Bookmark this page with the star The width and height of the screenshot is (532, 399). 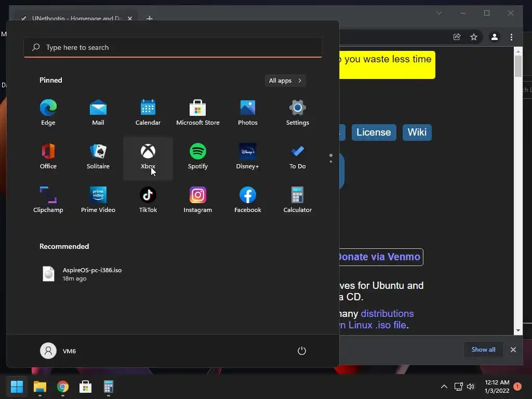click(474, 37)
